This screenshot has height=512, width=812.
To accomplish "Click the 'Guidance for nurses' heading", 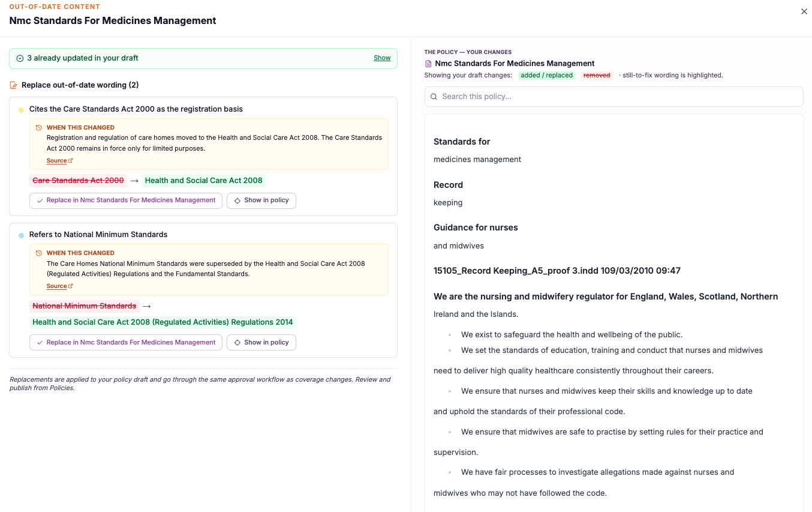I will [x=476, y=227].
